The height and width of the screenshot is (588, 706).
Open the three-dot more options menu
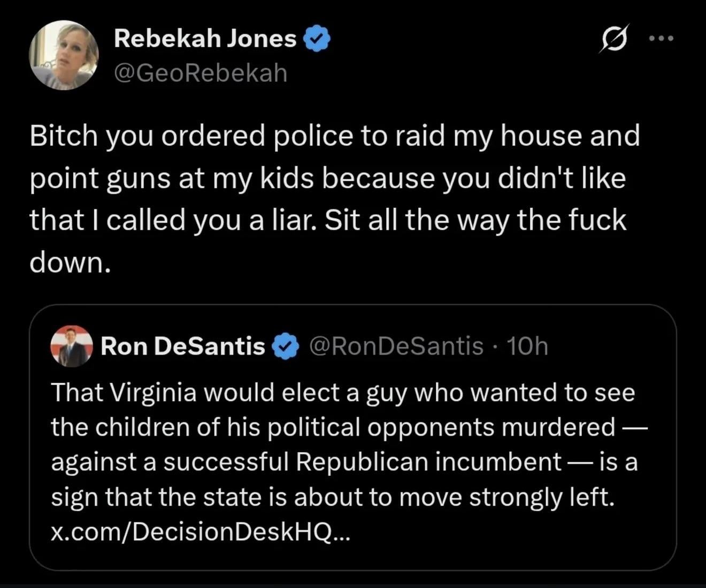pyautogui.click(x=661, y=38)
